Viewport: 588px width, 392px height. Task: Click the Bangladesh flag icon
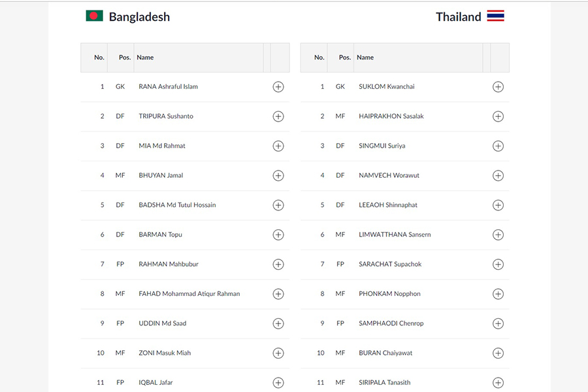[94, 16]
